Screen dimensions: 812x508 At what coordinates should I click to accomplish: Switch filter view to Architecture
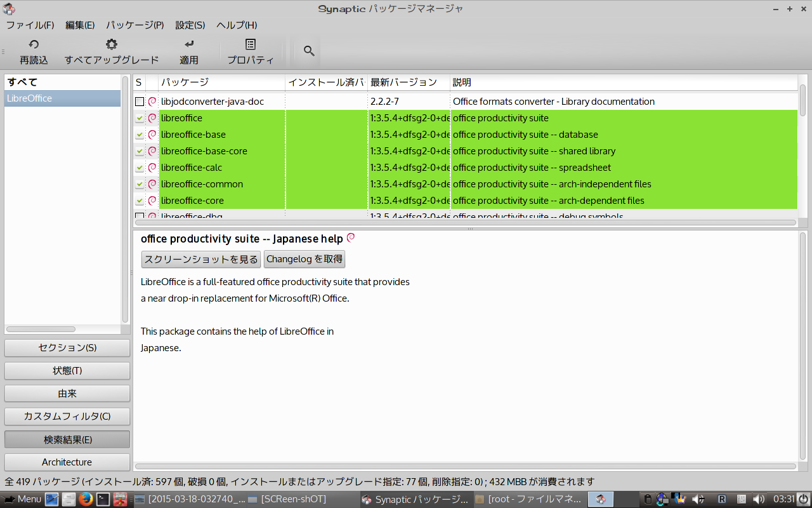tap(67, 462)
